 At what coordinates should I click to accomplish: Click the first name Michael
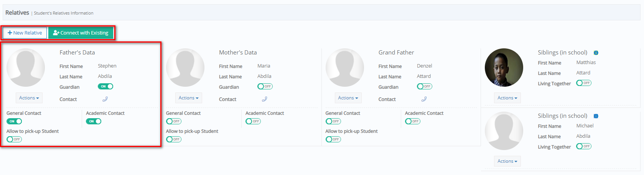pos(585,126)
